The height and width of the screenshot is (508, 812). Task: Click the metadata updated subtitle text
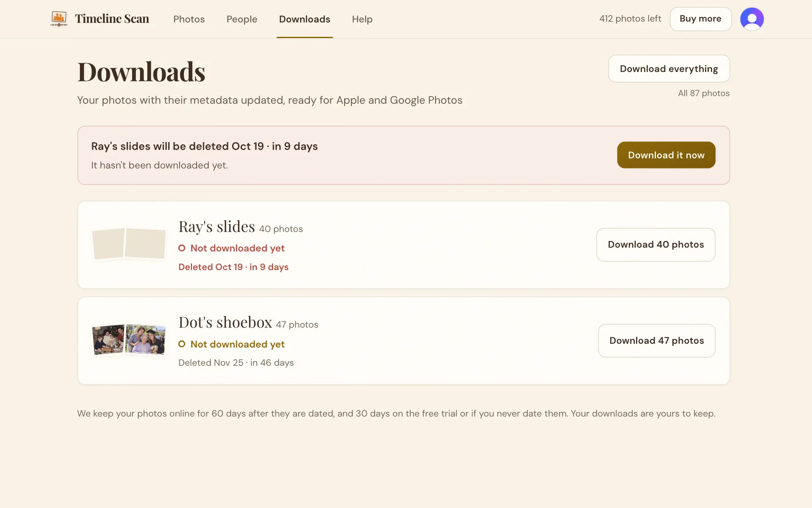[x=270, y=100]
